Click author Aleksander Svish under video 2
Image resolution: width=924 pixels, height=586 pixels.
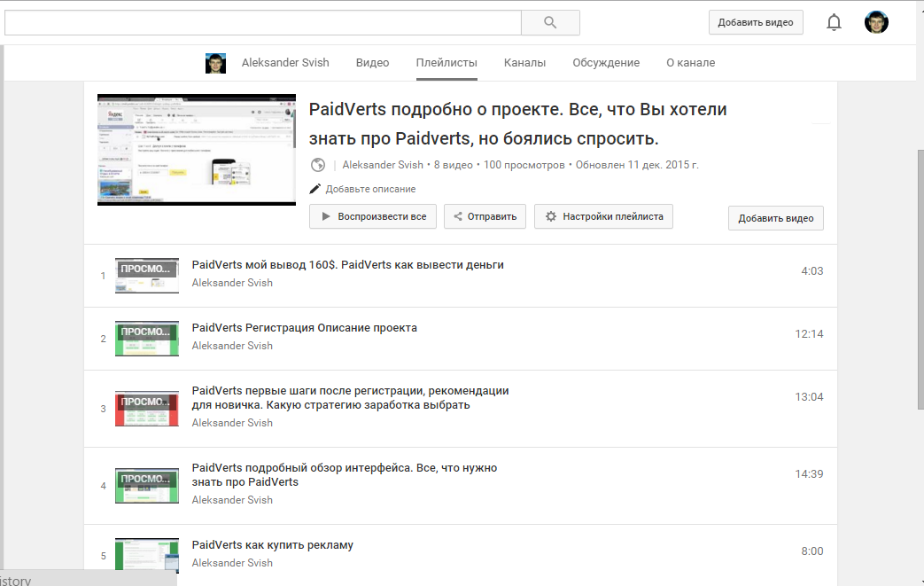click(x=232, y=346)
